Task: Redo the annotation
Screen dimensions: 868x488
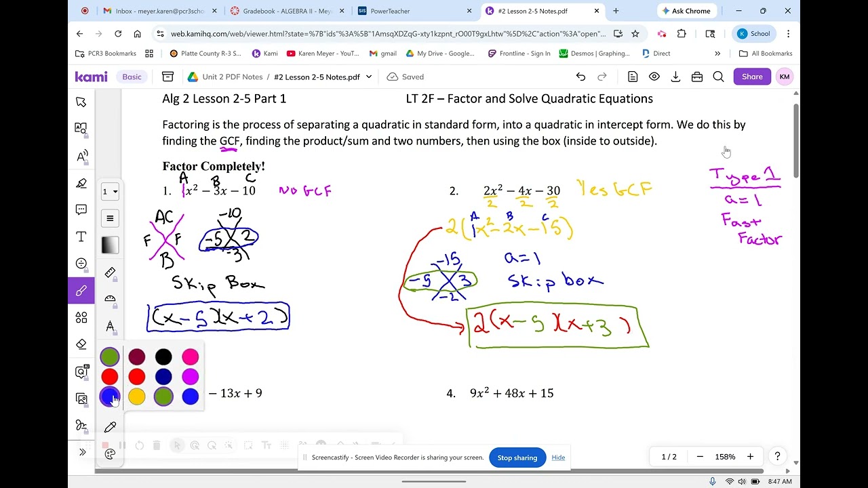Action: click(602, 77)
